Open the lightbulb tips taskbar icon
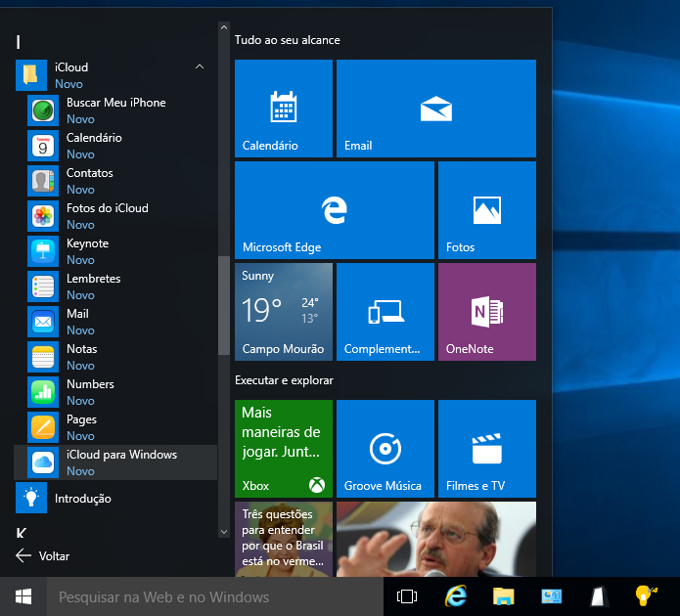The height and width of the screenshot is (616, 680). pyautogui.click(x=646, y=595)
